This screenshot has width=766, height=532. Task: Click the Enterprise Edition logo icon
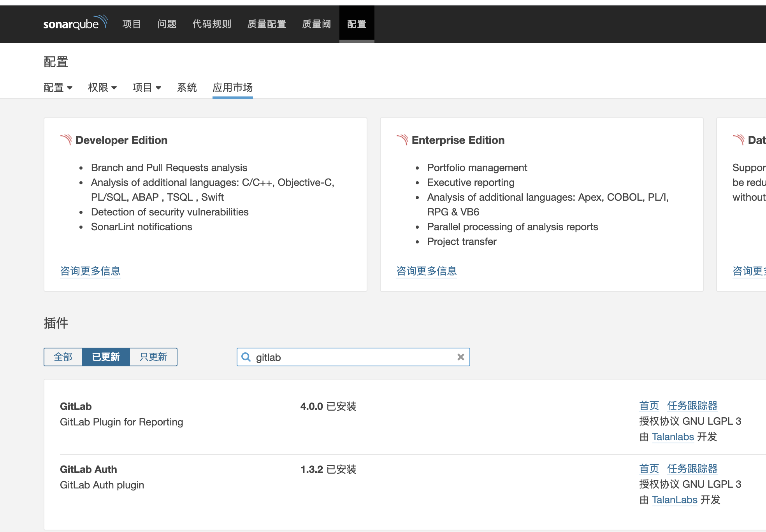[x=402, y=140]
